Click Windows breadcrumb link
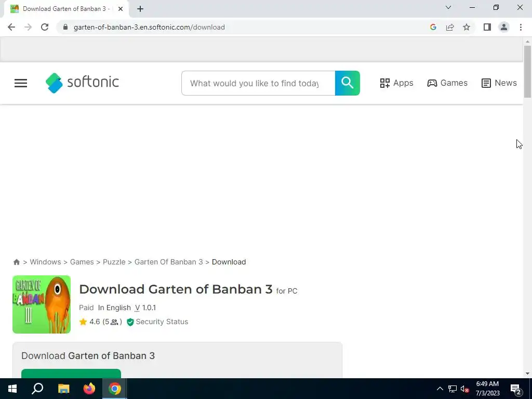The height and width of the screenshot is (399, 532). click(x=45, y=262)
